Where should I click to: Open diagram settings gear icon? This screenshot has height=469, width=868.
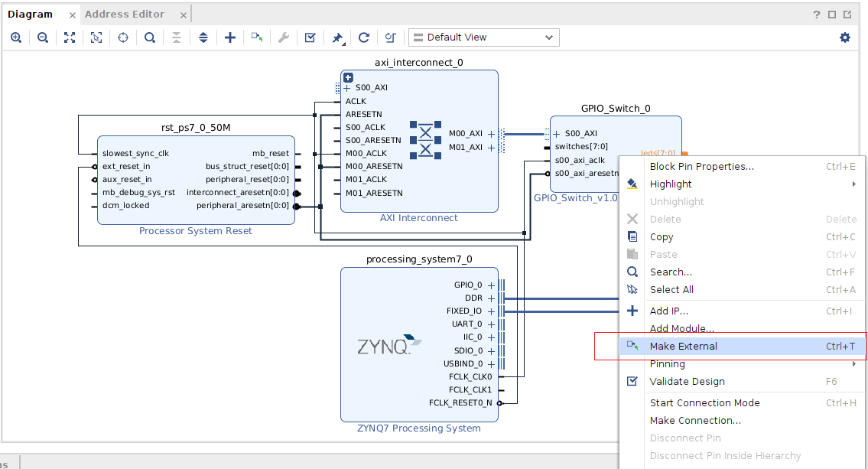click(844, 37)
